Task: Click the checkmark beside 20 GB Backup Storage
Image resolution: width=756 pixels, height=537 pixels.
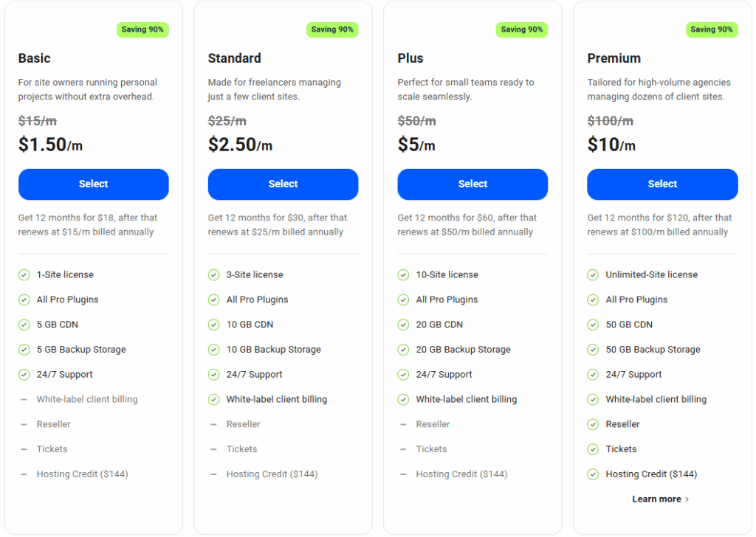Action: click(x=403, y=350)
